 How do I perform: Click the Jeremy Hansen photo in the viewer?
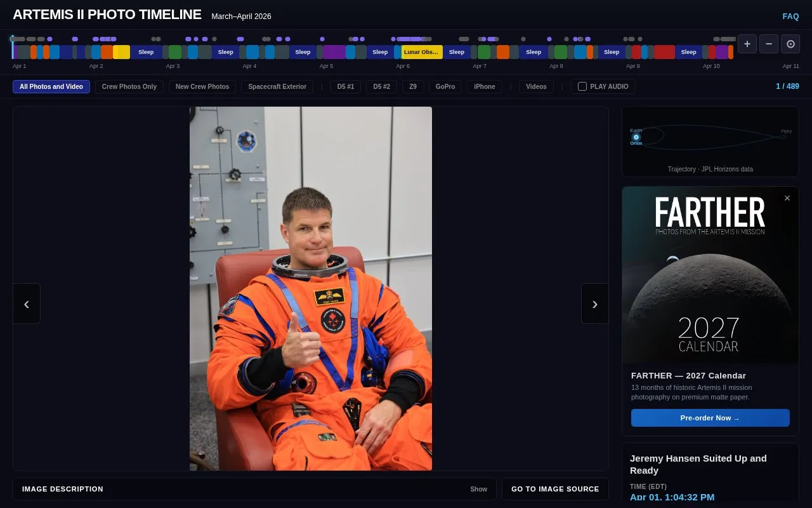point(311,288)
